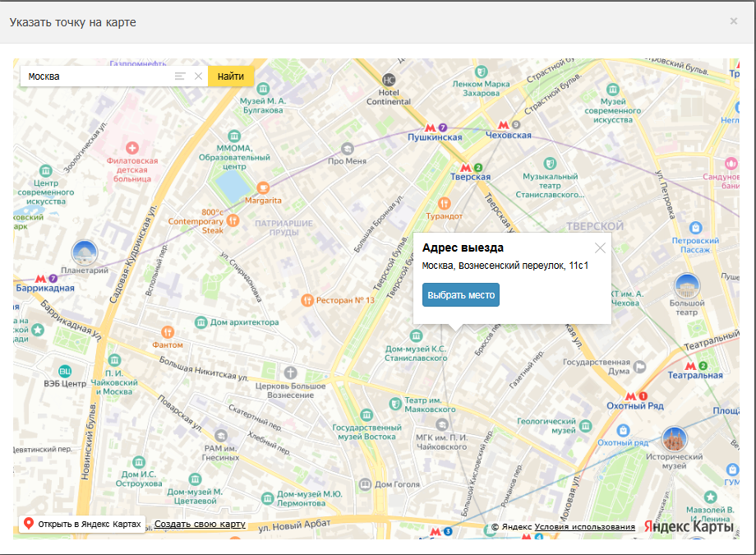Click Открыть в Яндекс Картах button
Screen dimensions: 756x555
[x=82, y=524]
